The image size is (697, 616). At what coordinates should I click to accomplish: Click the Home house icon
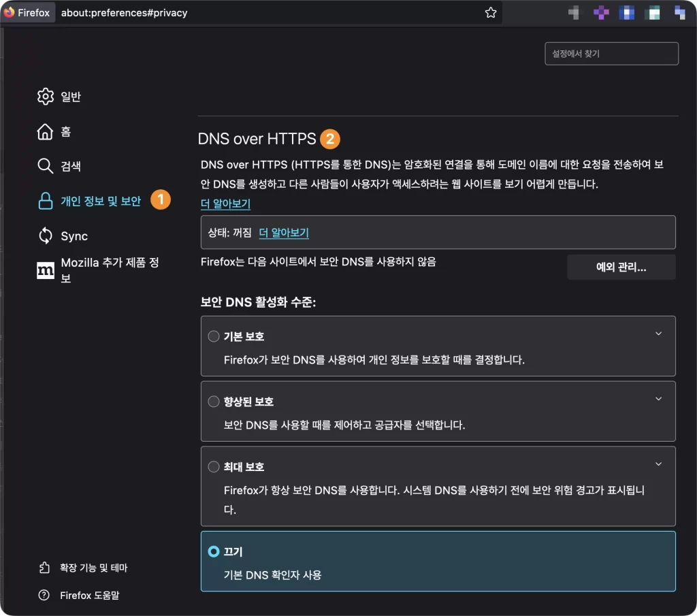[x=45, y=131]
